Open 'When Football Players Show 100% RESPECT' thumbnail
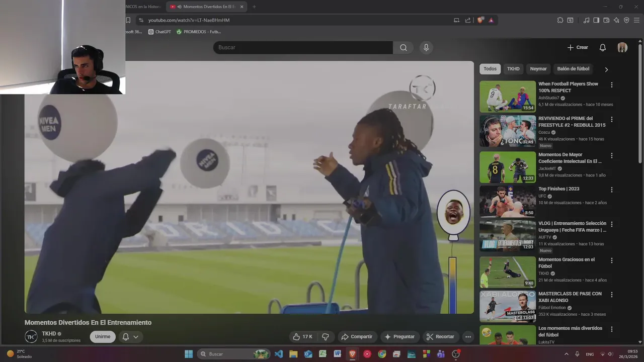Viewport: 644px width, 362px height. pos(508,97)
